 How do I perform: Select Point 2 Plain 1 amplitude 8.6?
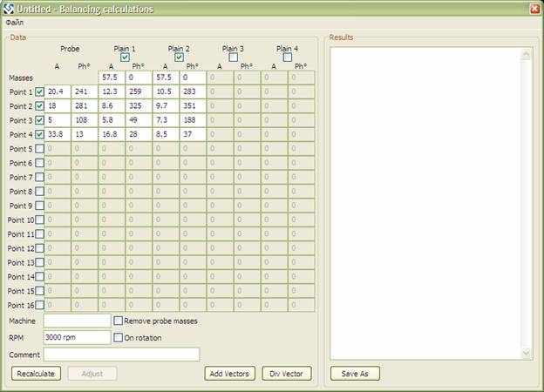[112, 105]
